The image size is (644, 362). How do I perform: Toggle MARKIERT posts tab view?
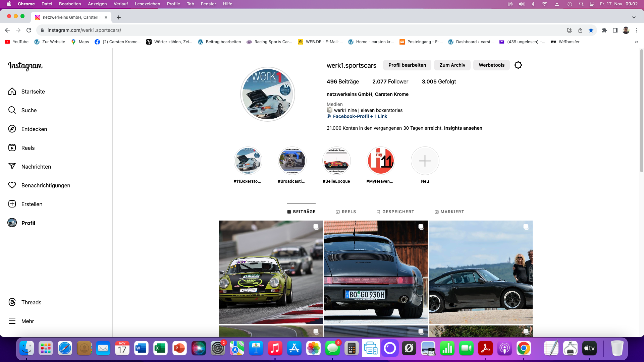[x=448, y=211]
